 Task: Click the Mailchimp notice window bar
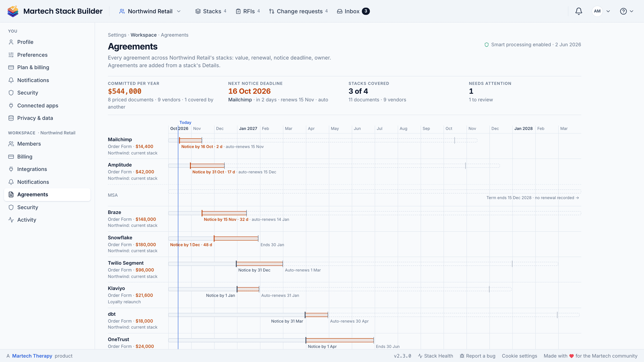coord(191,140)
